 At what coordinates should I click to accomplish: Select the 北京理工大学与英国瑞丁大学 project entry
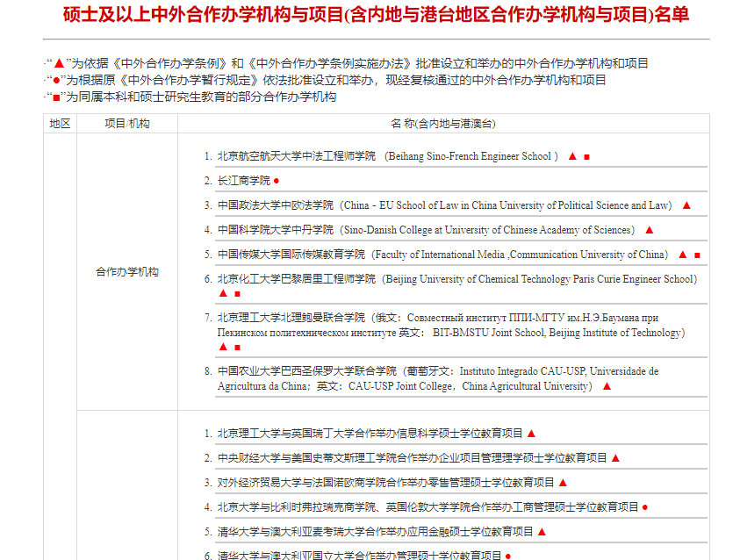coord(370,434)
